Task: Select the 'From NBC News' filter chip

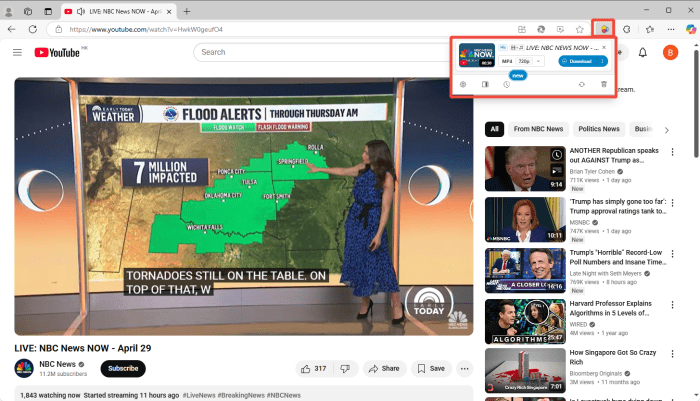Action: point(538,129)
